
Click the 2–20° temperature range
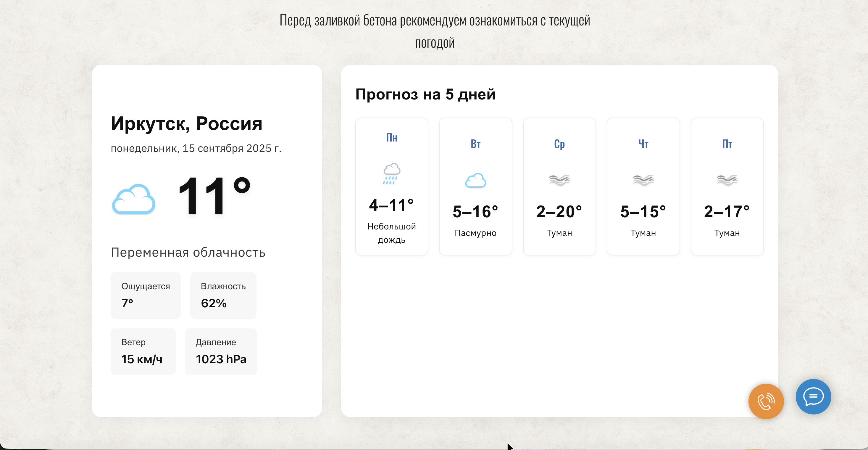559,212
